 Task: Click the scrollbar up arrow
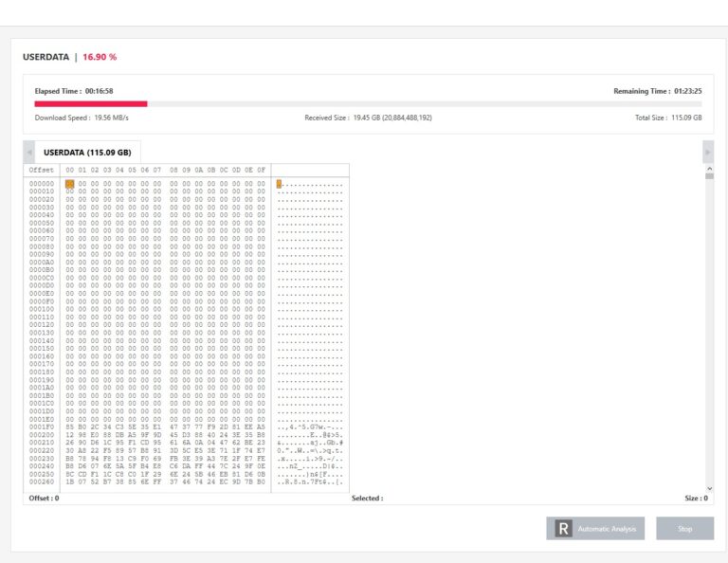709,169
